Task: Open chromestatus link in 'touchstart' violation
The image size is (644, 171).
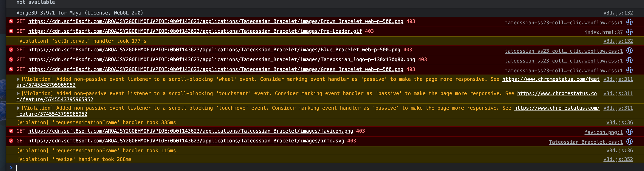Action: tap(557, 93)
